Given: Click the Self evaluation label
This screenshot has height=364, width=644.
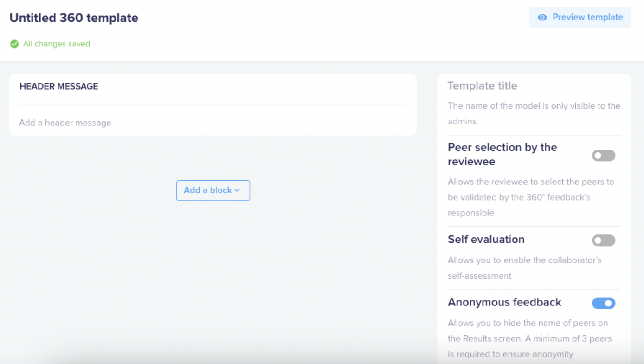Looking at the screenshot, I should (486, 240).
